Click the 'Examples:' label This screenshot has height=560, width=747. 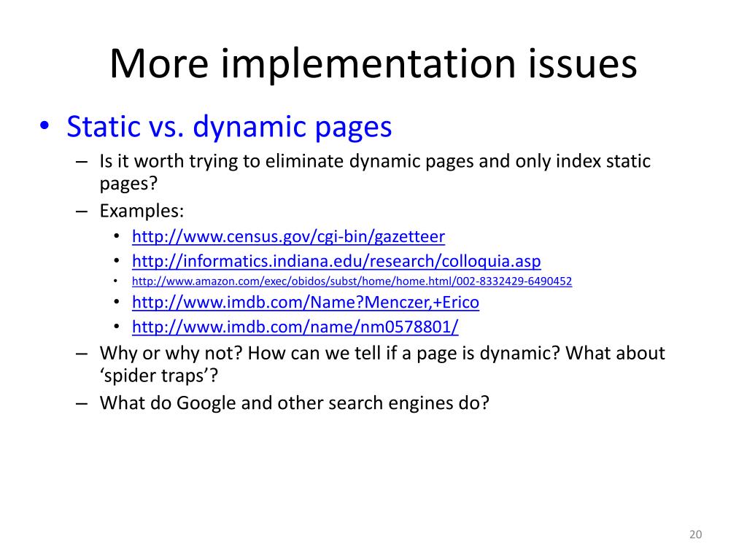(x=142, y=211)
